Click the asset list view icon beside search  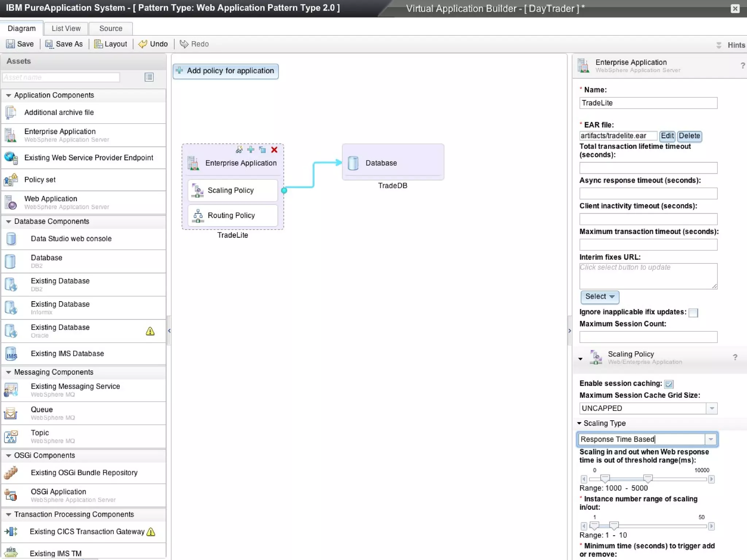(149, 77)
